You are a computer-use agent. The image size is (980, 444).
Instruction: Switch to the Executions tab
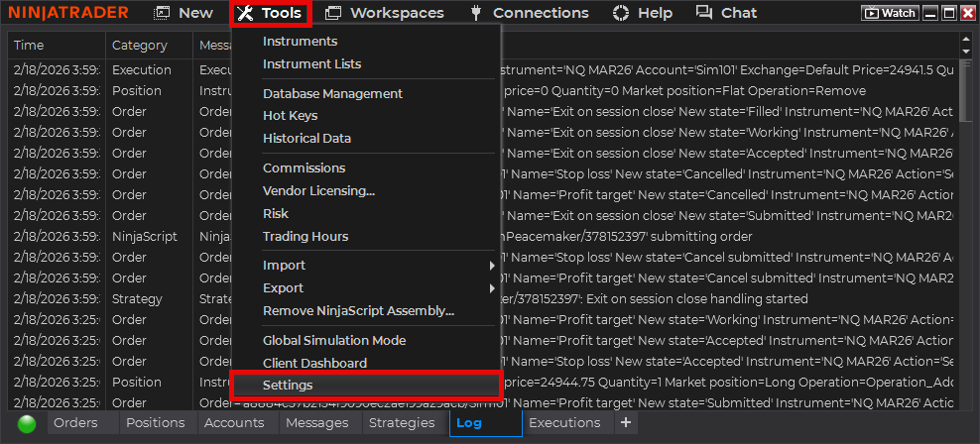point(564,423)
